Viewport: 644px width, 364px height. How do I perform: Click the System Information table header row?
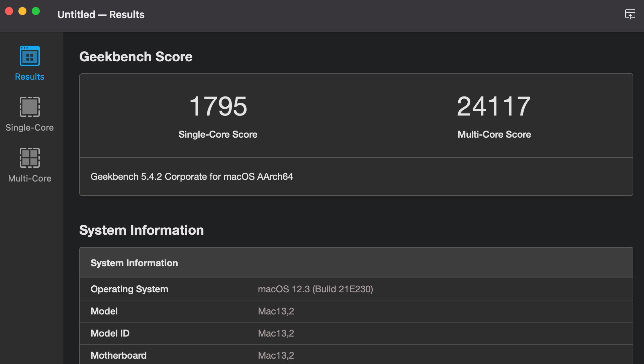click(356, 263)
